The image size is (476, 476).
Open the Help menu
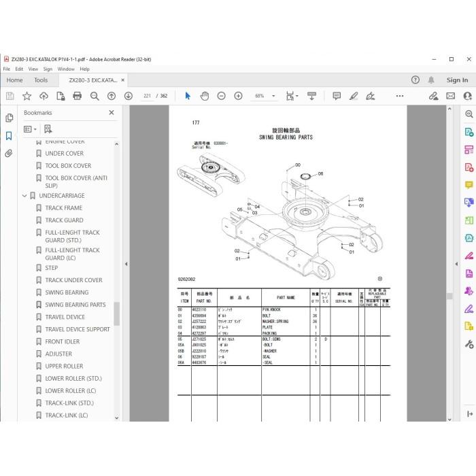pos(85,69)
